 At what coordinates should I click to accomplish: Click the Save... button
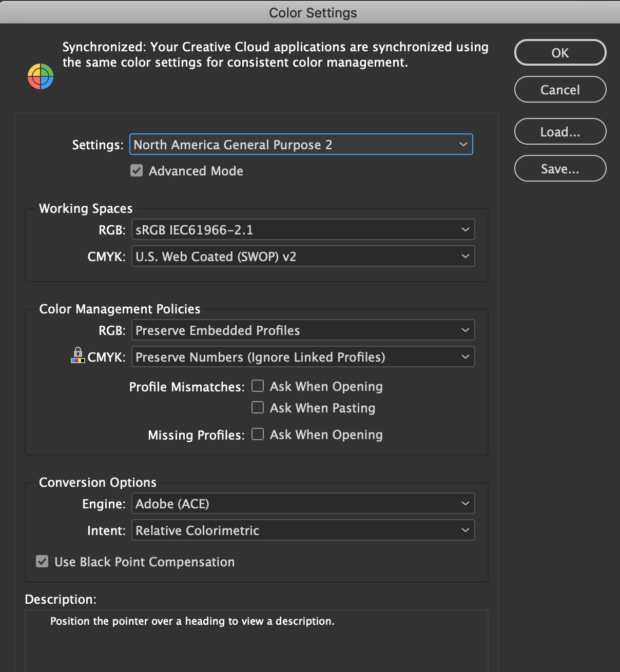(560, 168)
